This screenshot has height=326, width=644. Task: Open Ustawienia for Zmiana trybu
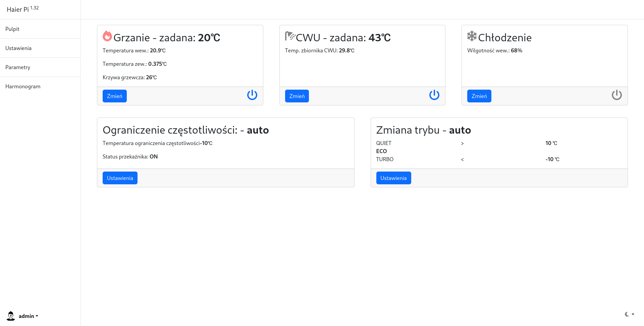tap(393, 178)
